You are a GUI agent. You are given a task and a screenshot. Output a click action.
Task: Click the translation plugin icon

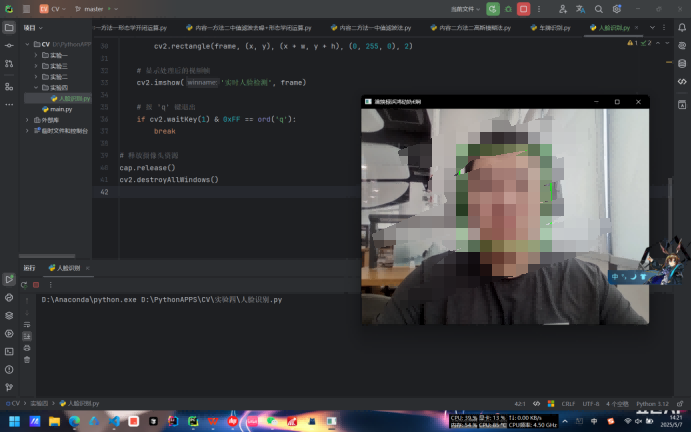click(x=580, y=9)
